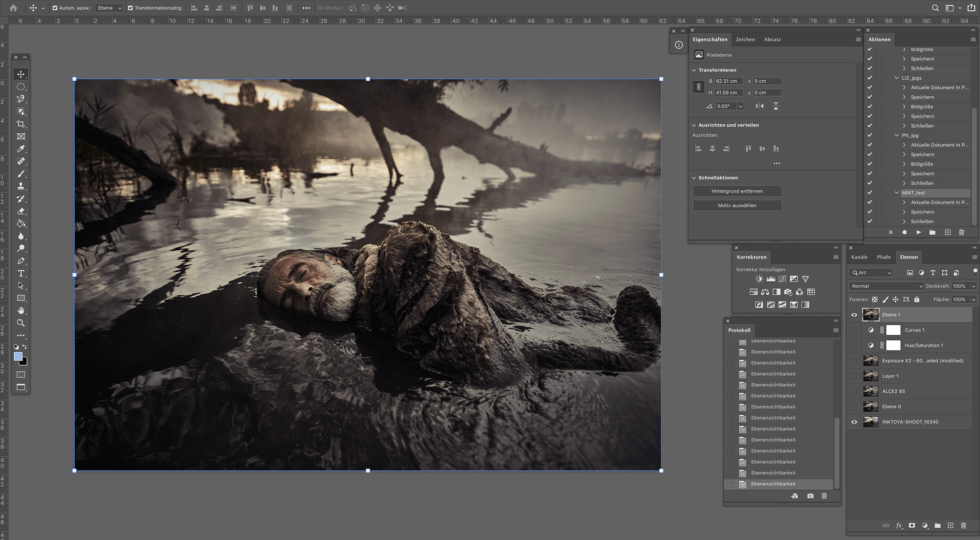This screenshot has width=980, height=540.
Task: Open Deckkraft opacity dropdown arrow
Action: 974,286
